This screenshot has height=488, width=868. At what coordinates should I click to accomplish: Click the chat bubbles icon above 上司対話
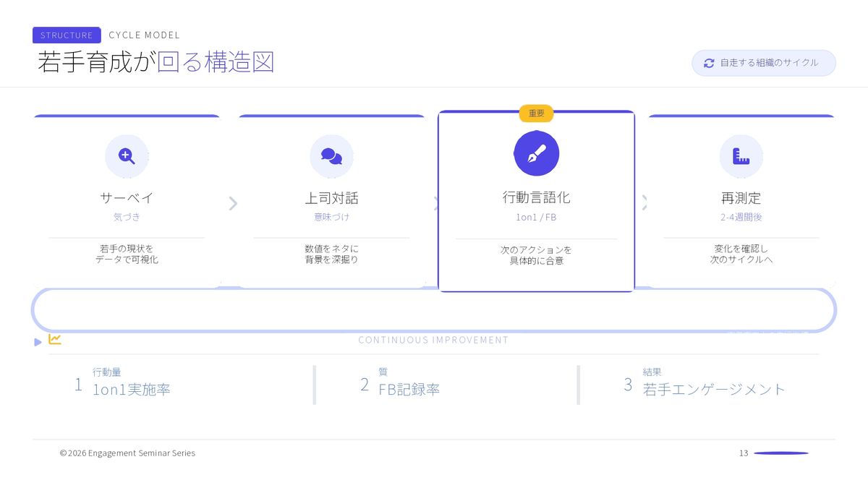tap(331, 156)
